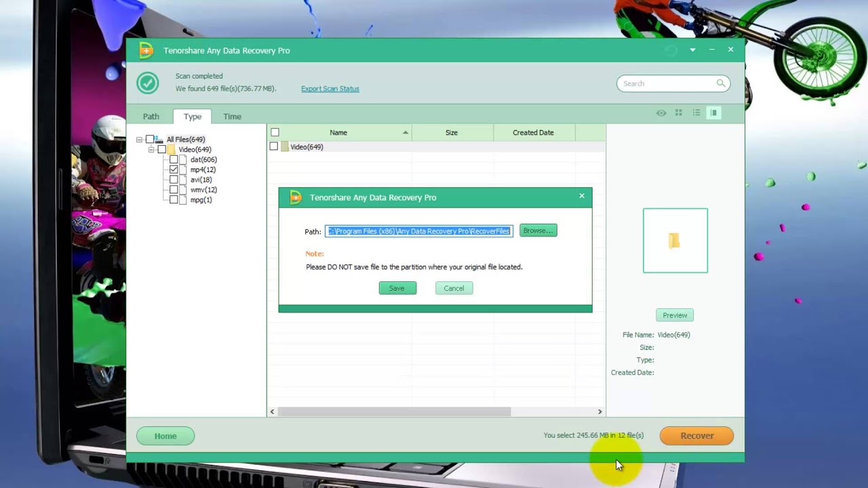Viewport: 868px width, 488px height.
Task: Collapse the Video(649) tree node
Action: tap(151, 149)
